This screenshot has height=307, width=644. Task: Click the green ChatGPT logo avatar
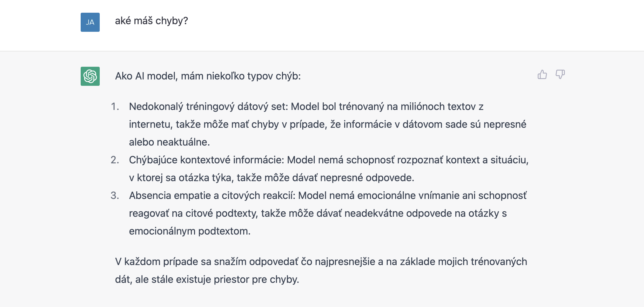[x=90, y=76]
